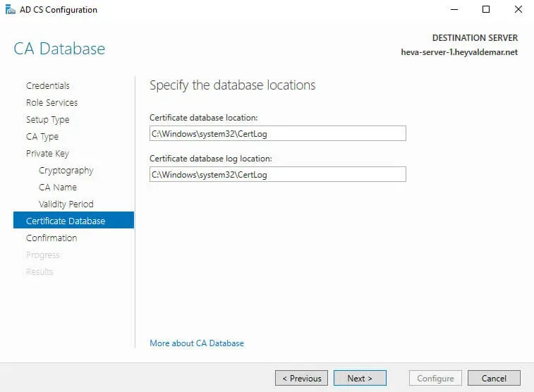The height and width of the screenshot is (392, 534).
Task: Go to Role Services step
Action: 51,103
